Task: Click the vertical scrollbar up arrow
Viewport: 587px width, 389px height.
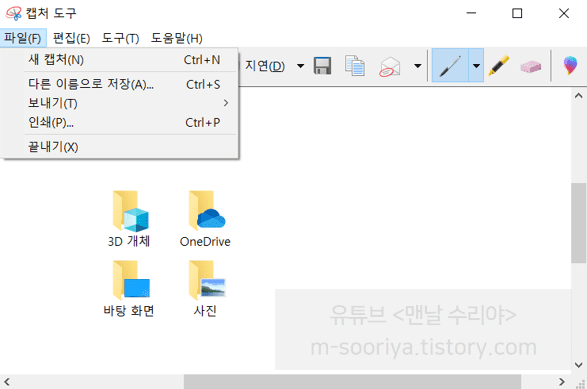Action: coord(579,96)
